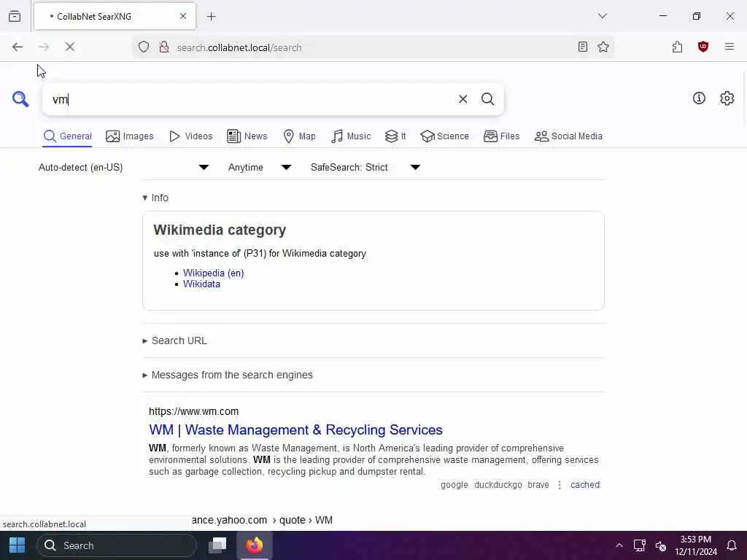Open the Windows Start menu

(x=18, y=545)
